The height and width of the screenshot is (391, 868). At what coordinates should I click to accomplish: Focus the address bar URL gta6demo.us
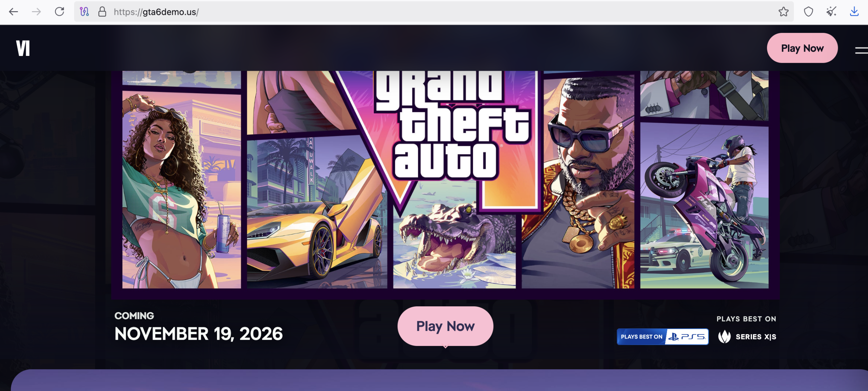pyautogui.click(x=156, y=12)
